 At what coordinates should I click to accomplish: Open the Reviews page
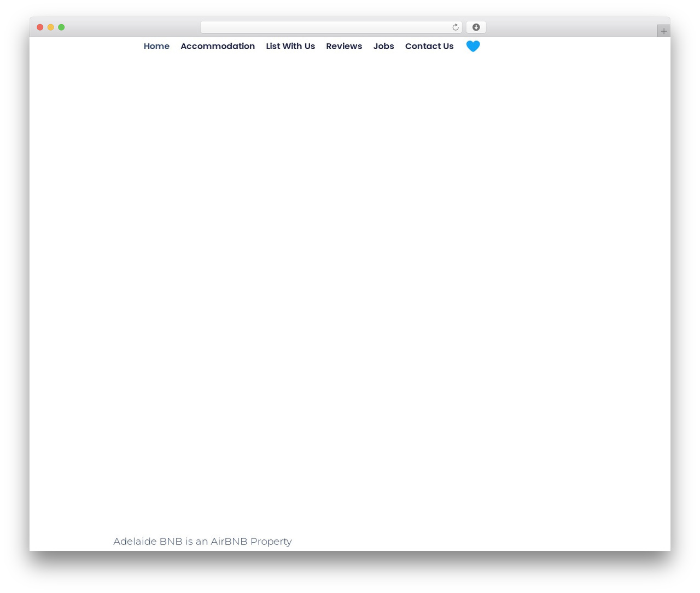tap(344, 46)
